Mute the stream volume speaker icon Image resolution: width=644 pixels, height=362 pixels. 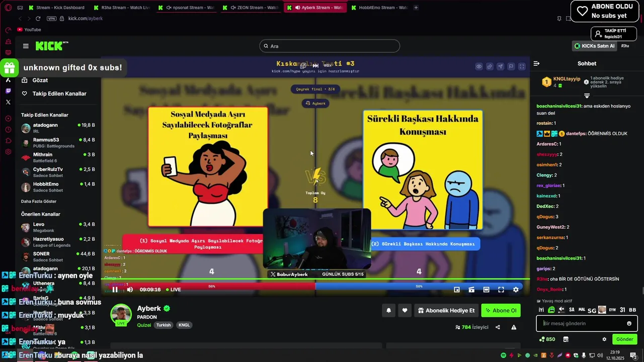[130, 290]
